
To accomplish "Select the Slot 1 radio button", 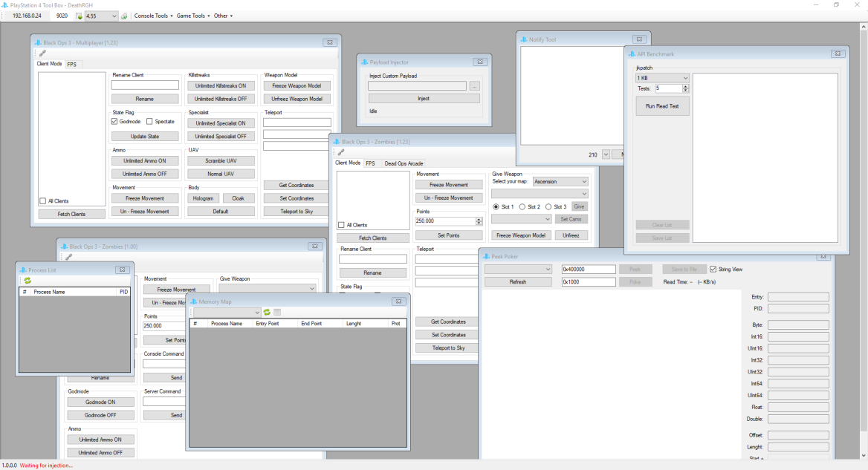I will 496,207.
